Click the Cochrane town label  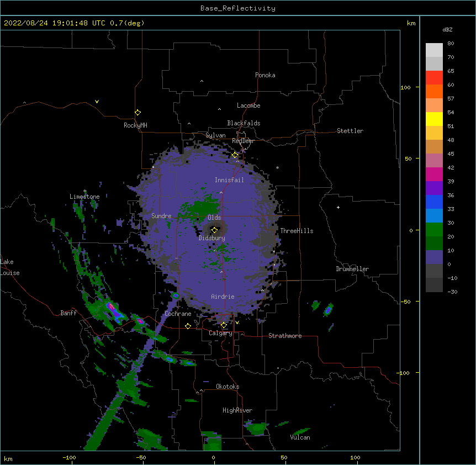point(178,314)
